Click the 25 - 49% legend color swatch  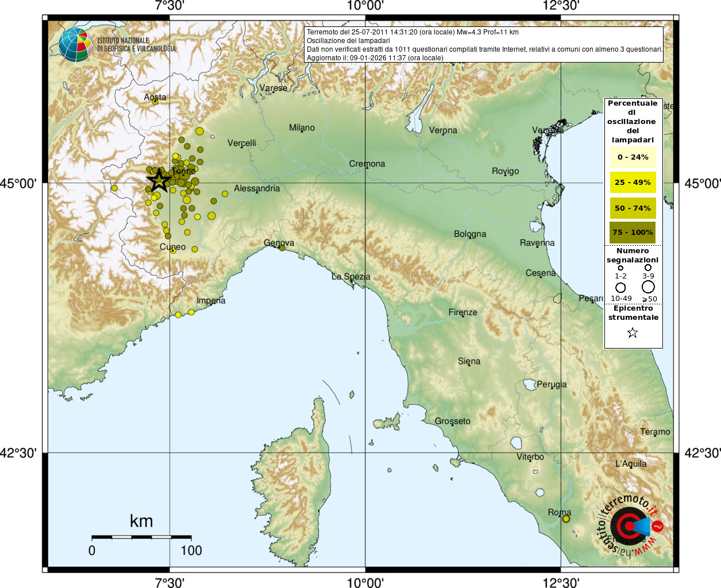coord(633,183)
